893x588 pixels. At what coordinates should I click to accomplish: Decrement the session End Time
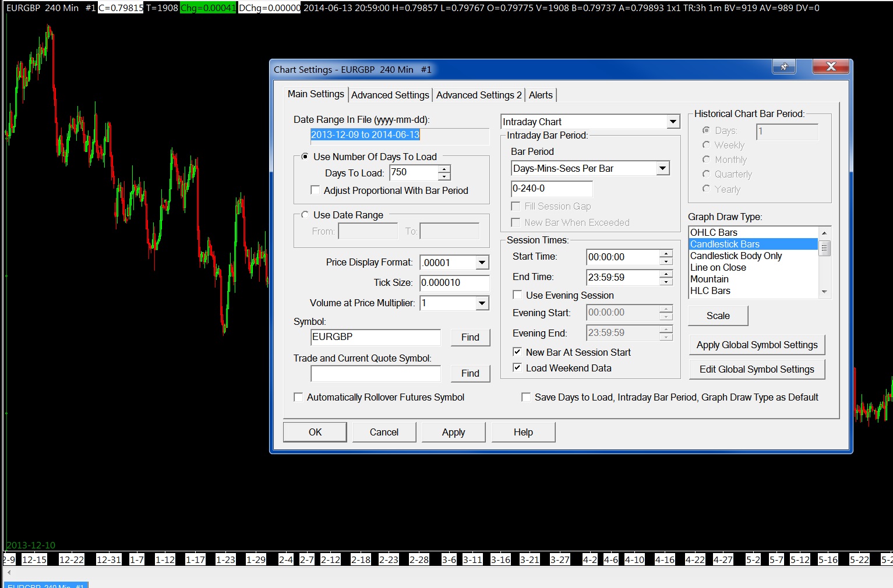(x=666, y=281)
